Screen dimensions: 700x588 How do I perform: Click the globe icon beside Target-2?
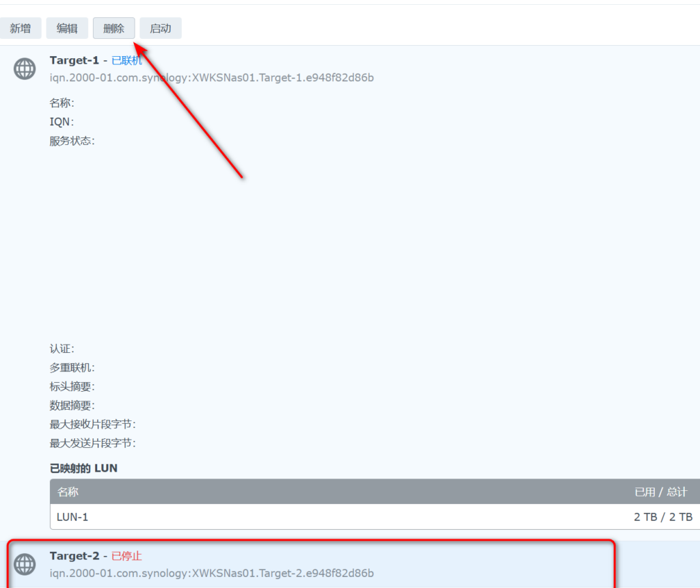coord(25,564)
